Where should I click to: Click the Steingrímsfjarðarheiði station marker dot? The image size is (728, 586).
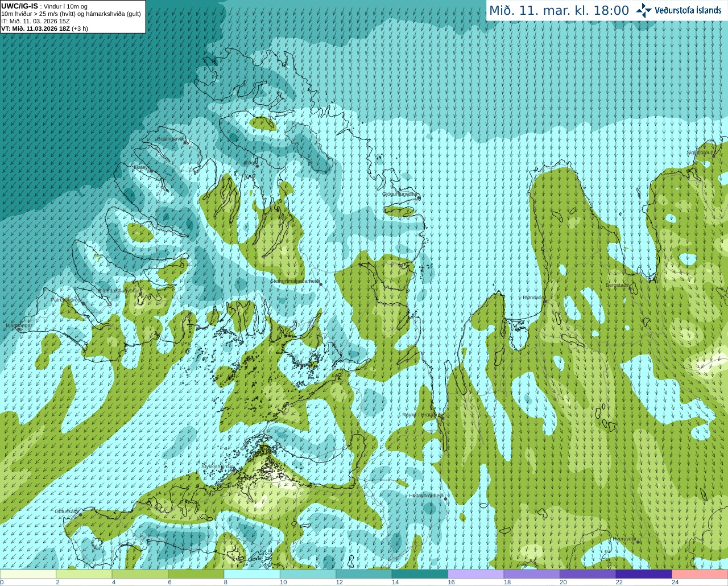(320, 284)
